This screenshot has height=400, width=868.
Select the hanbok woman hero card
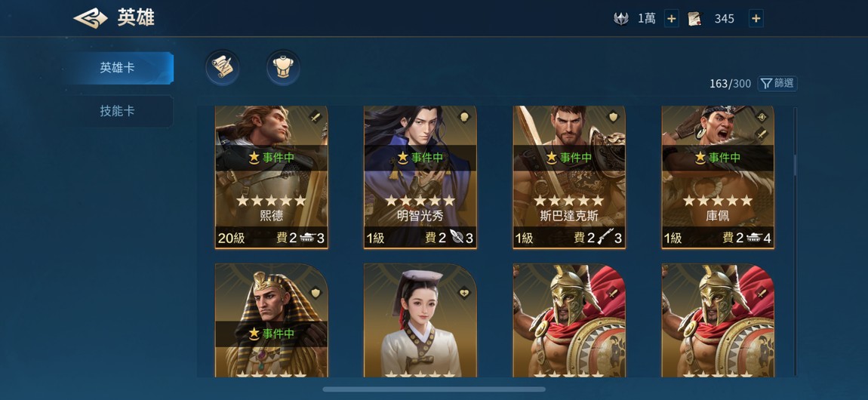point(420,320)
